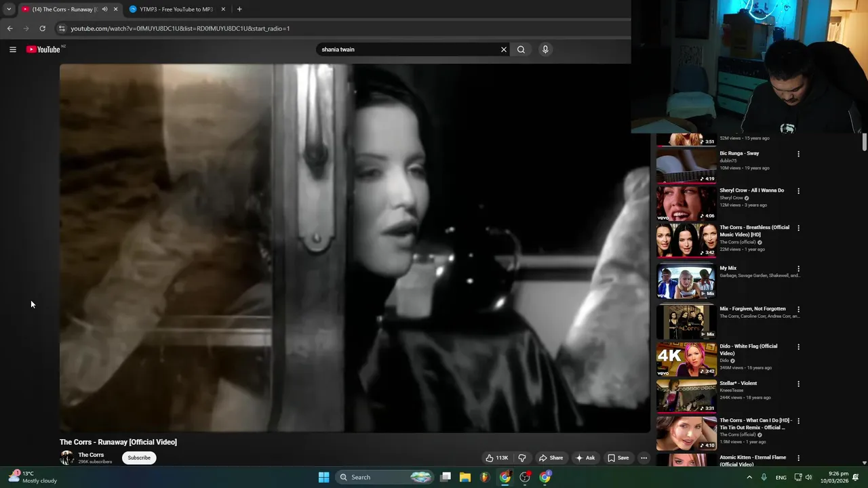Close the YTMP3 tab
The width and height of the screenshot is (868, 488).
[x=223, y=9]
